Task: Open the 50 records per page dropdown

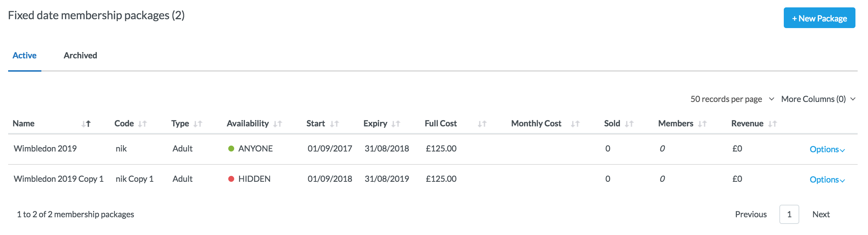Action: [732, 99]
